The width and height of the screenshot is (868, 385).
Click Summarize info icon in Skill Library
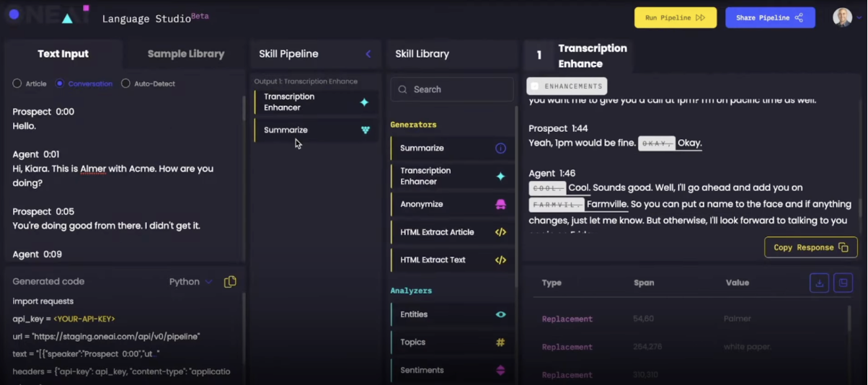pyautogui.click(x=500, y=149)
